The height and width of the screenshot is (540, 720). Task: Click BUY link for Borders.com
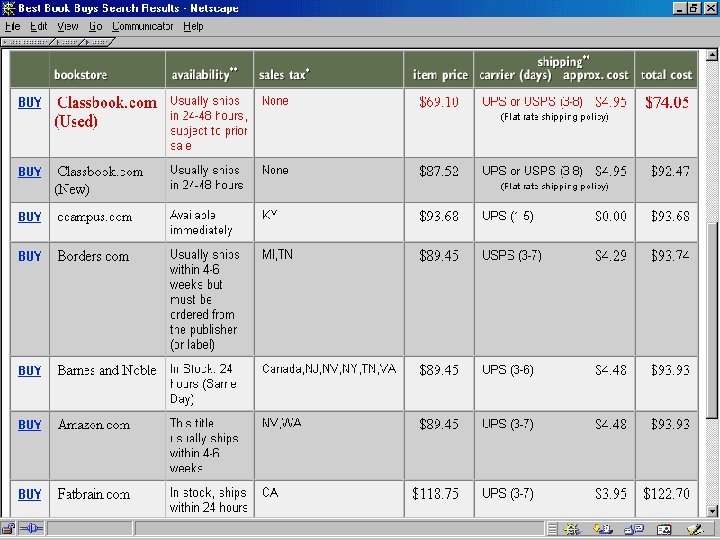tap(29, 256)
